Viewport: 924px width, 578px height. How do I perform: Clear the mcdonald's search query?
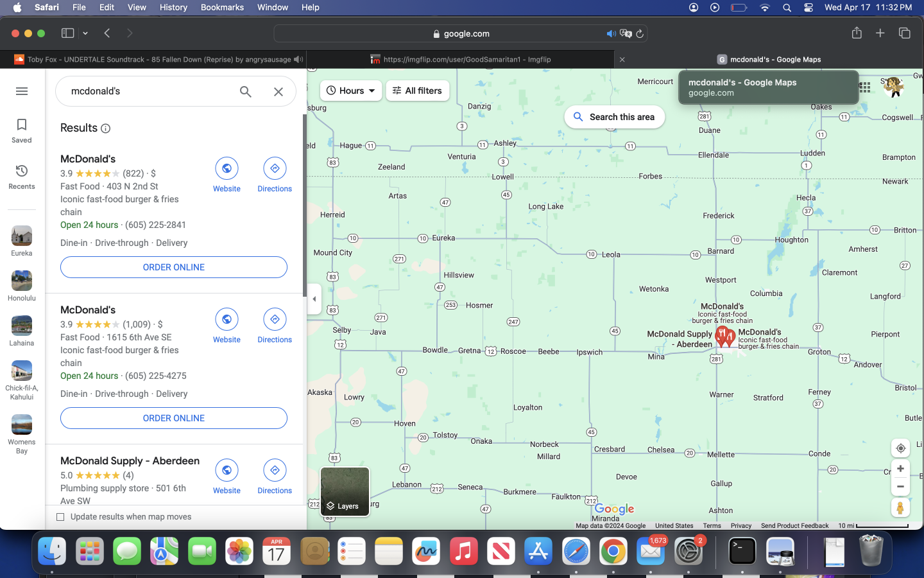278,91
